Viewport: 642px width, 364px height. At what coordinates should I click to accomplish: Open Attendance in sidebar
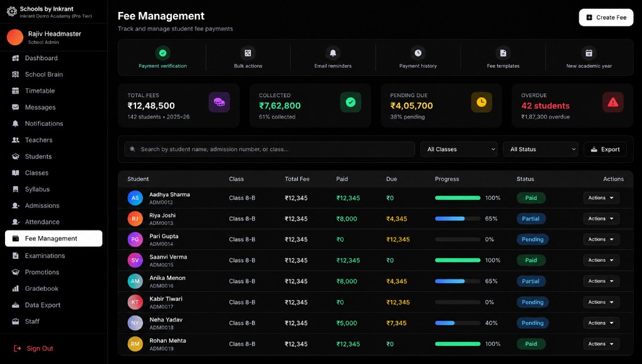click(x=54, y=222)
